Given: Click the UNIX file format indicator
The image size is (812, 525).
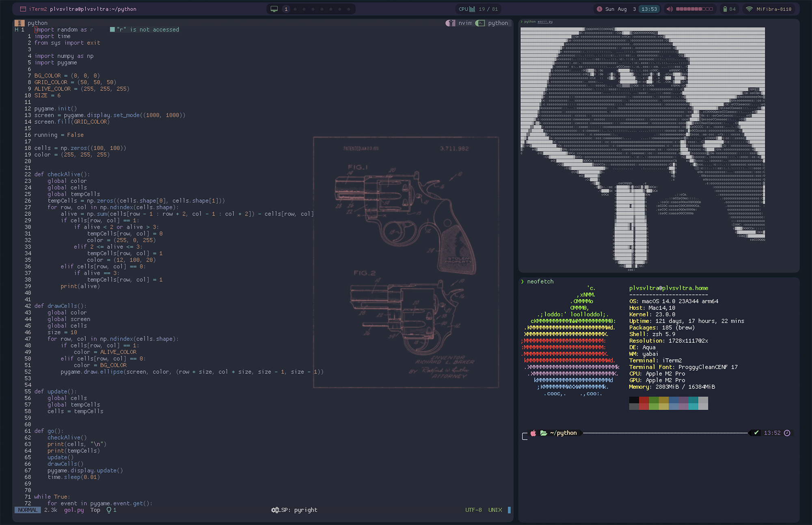Looking at the screenshot, I should (x=495, y=510).
